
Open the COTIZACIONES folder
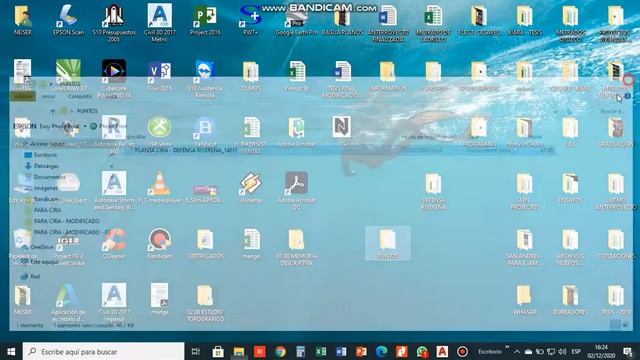(616, 243)
